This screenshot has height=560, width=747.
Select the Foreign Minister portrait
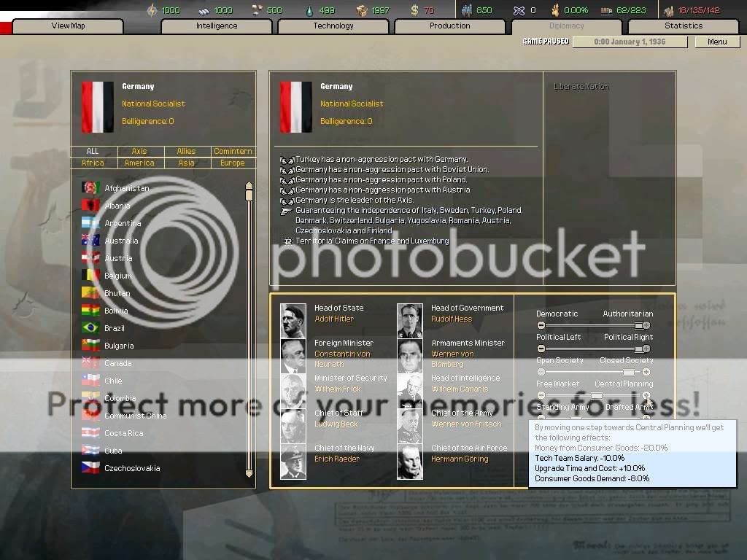coord(293,355)
